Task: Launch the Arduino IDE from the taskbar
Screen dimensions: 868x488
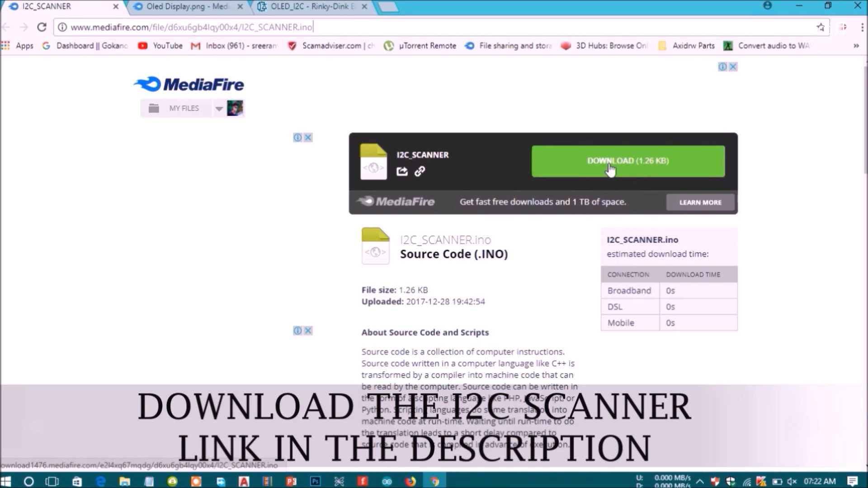Action: (387, 481)
